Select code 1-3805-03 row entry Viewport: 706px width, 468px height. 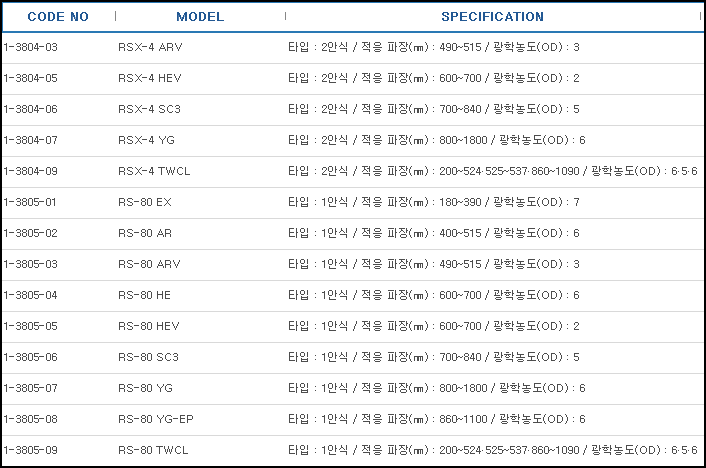click(31, 264)
